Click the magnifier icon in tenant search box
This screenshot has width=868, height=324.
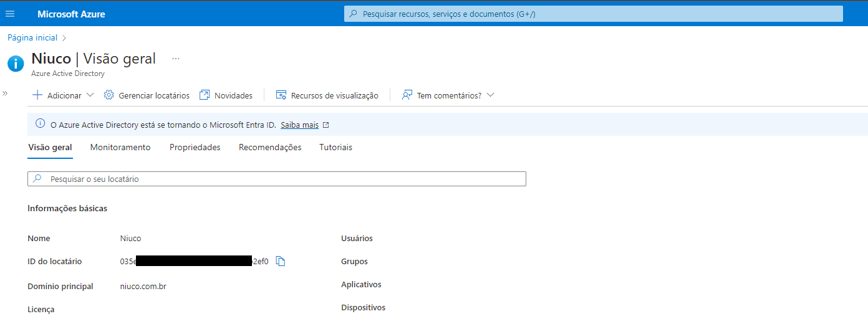pos(37,179)
